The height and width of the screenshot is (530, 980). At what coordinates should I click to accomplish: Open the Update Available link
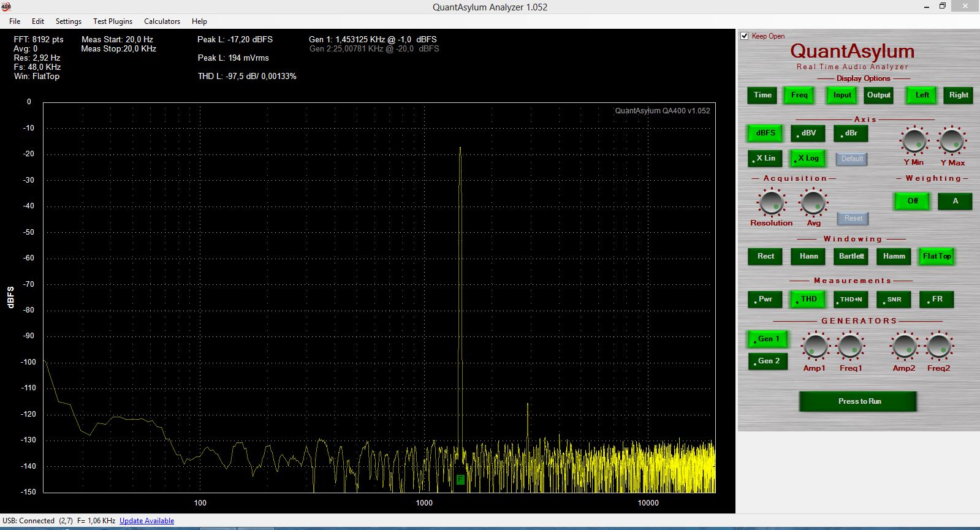[x=146, y=521]
